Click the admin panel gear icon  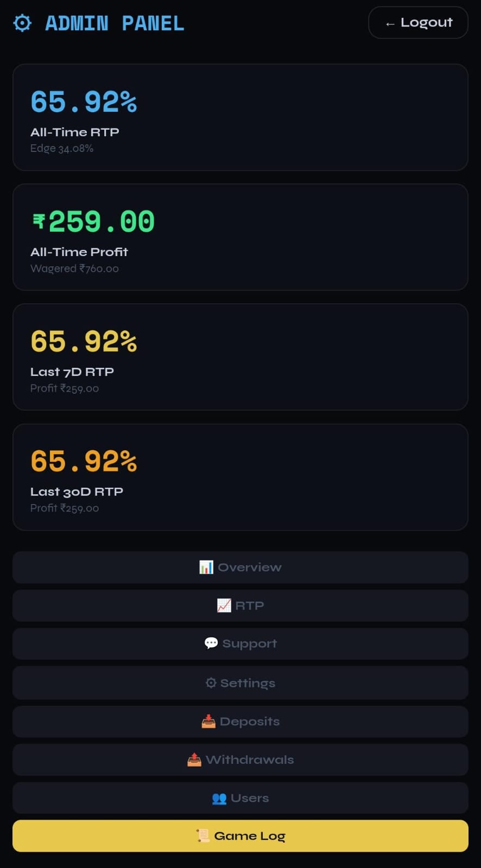[22, 23]
